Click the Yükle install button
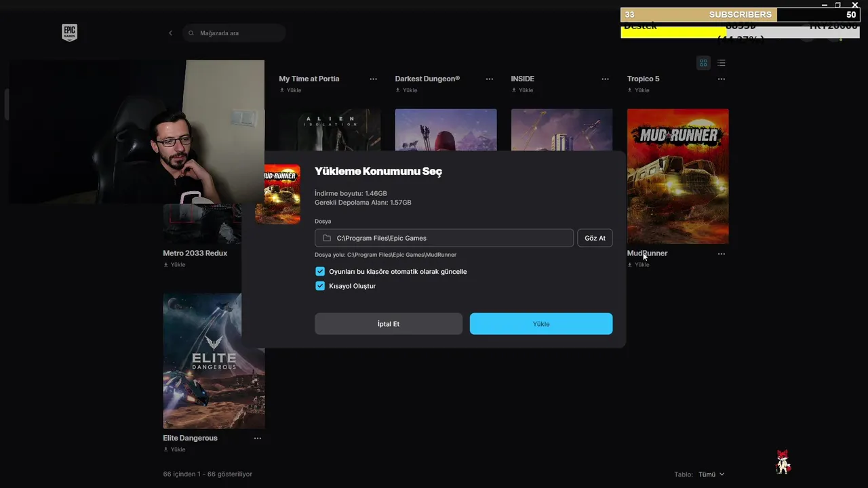 point(541,324)
